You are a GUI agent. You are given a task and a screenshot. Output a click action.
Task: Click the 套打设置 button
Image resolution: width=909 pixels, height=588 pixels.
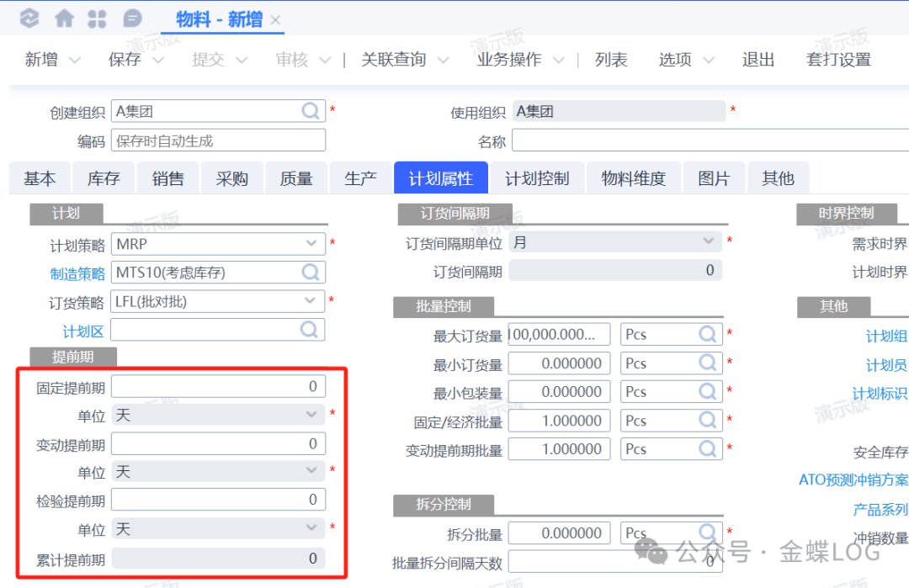coord(837,60)
